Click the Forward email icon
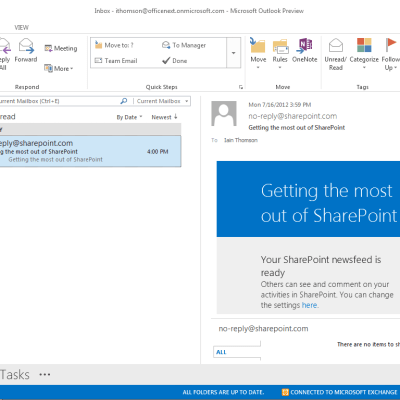Image resolution: width=400 pixels, height=400 pixels. (x=26, y=50)
